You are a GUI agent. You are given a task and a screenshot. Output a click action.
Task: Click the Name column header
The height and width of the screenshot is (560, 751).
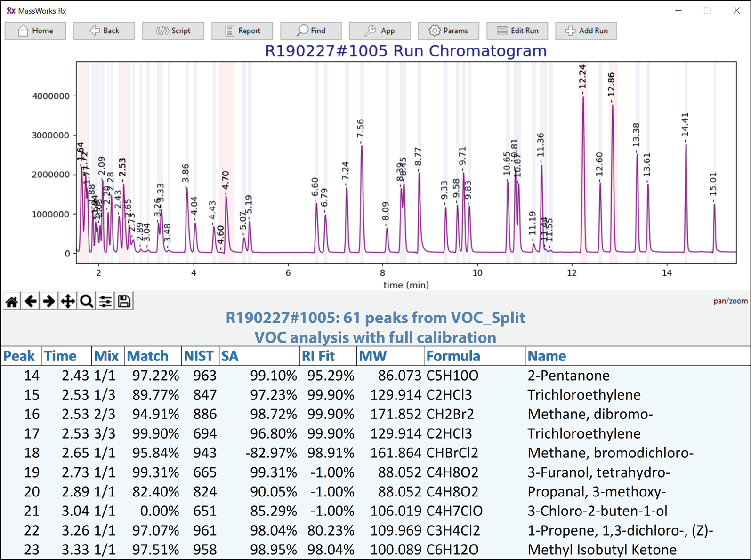[x=547, y=356]
